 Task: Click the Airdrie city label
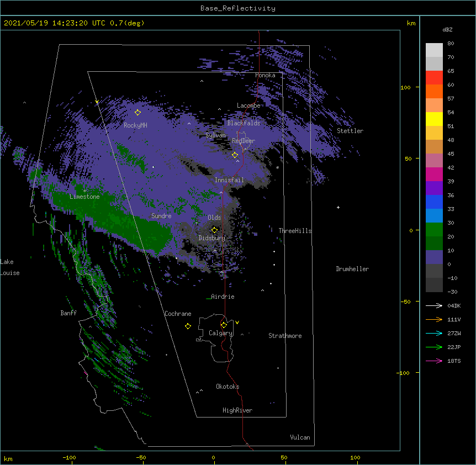223,297
